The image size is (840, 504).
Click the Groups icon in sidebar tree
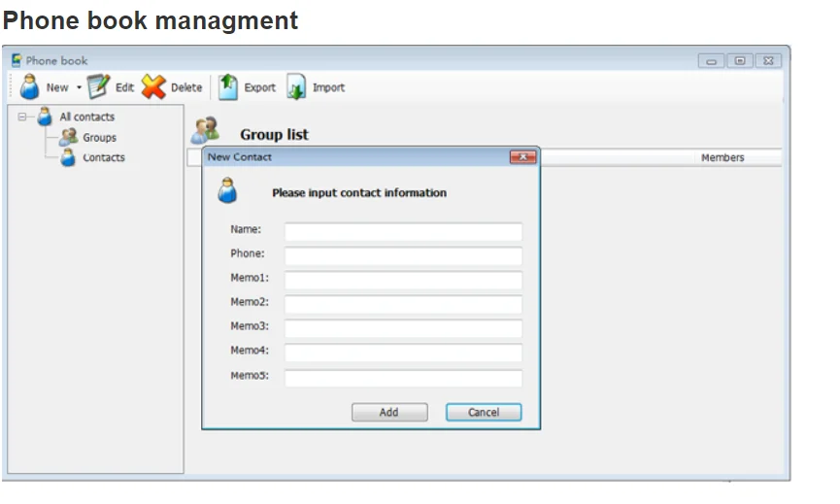68,138
